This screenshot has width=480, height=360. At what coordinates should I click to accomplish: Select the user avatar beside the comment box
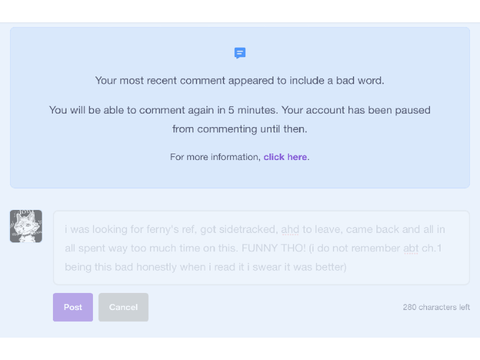click(26, 226)
